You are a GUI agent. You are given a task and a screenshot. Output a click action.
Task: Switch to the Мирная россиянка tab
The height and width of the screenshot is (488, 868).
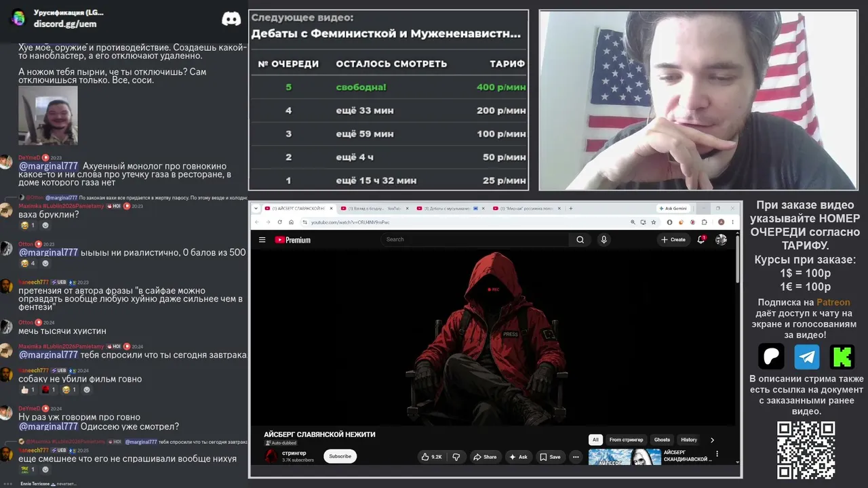click(x=528, y=208)
